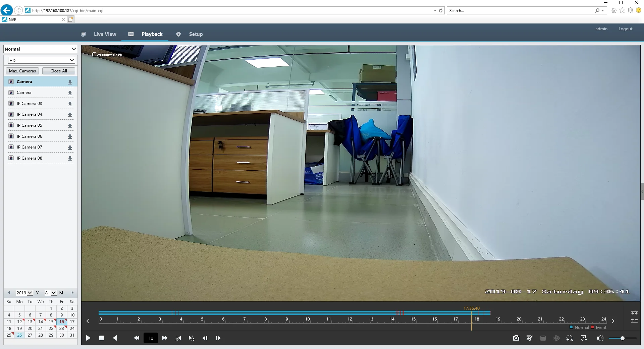644x349 pixels.
Task: Shift timeline to later hours
Action: 613,321
